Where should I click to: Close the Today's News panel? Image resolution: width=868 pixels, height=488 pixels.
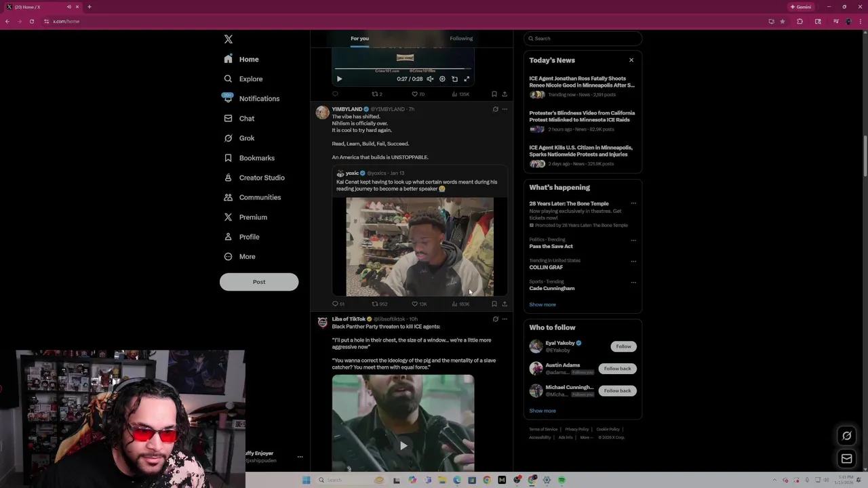(631, 60)
